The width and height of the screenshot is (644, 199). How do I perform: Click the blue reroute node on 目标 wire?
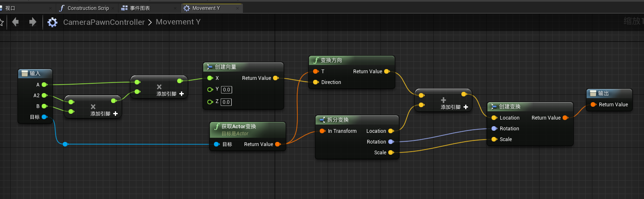point(65,144)
